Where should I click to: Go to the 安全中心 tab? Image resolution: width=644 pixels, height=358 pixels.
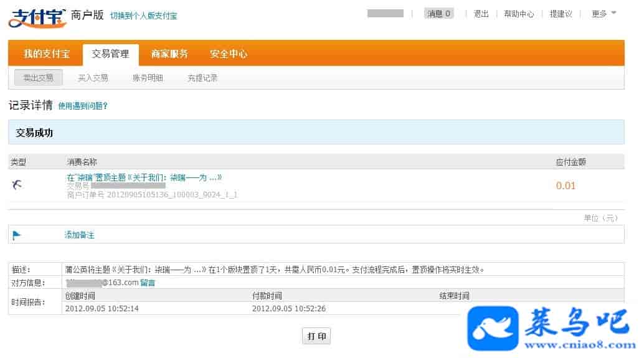(x=229, y=54)
